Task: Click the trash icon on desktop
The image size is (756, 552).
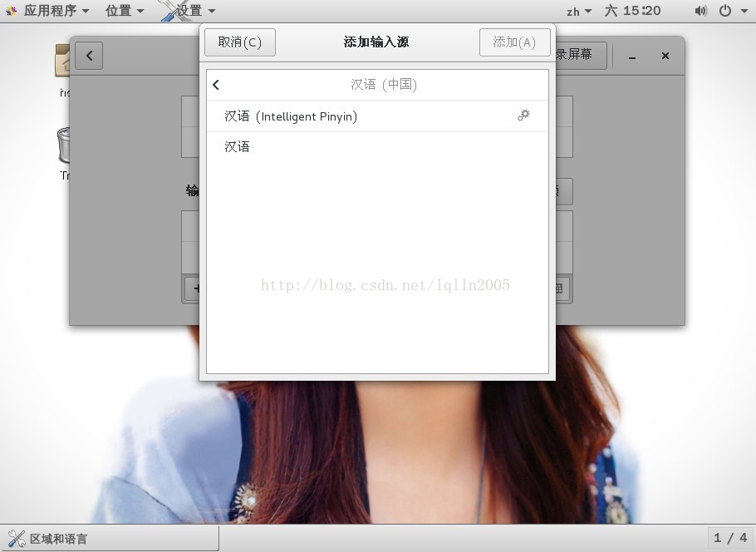Action: tap(63, 145)
